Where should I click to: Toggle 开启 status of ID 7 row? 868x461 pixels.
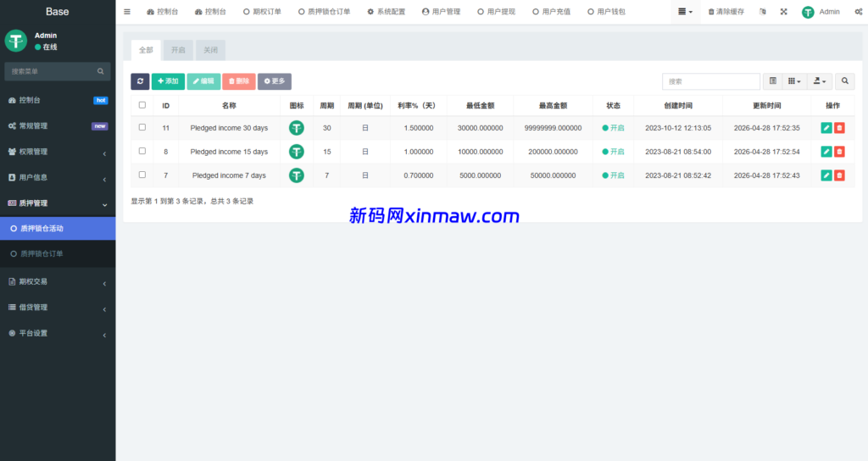pos(613,175)
